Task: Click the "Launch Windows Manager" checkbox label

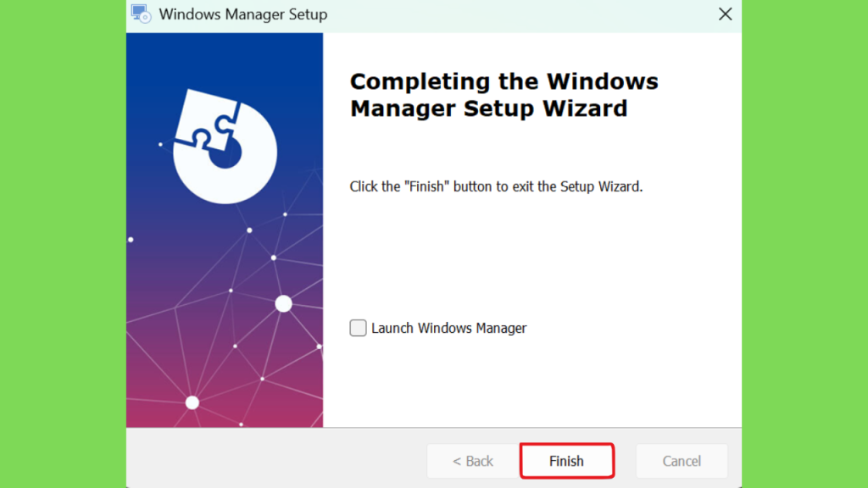Action: 448,328
